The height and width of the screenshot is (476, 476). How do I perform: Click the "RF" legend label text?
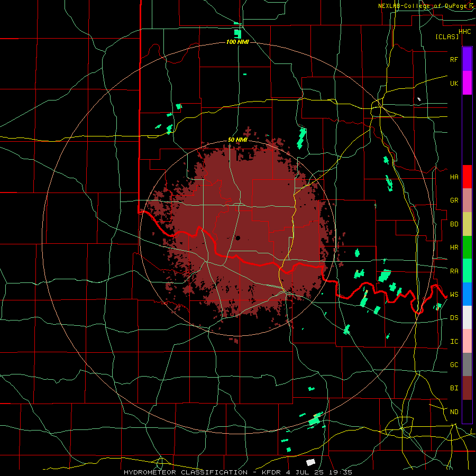[x=454, y=59]
